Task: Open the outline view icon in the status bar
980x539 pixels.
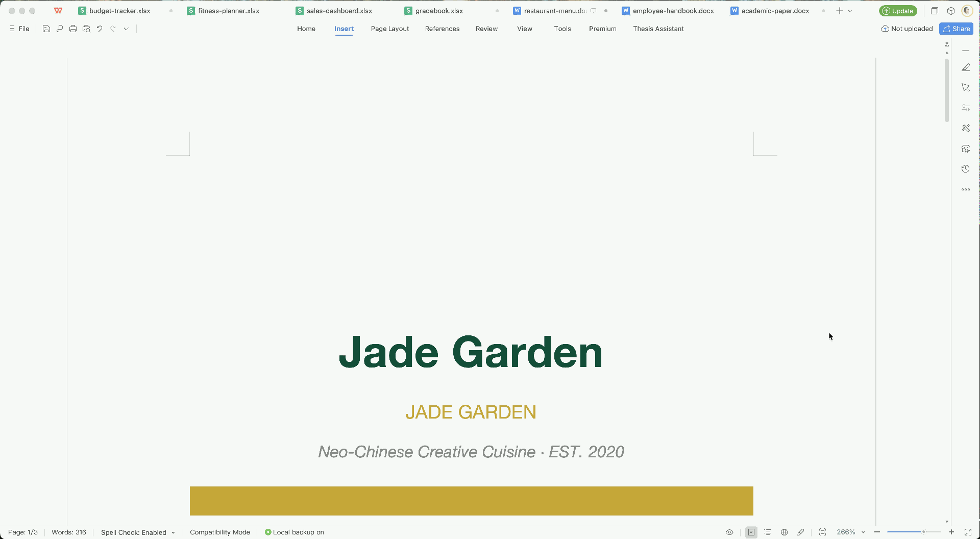Action: click(x=768, y=532)
